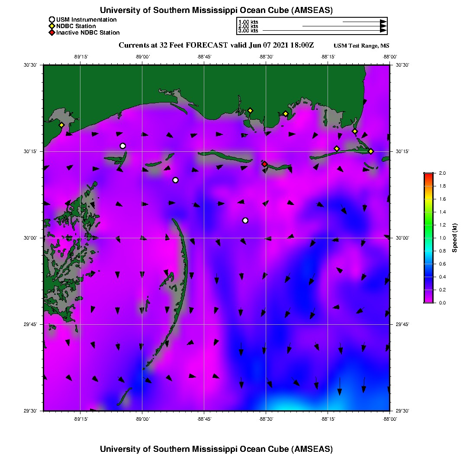Click the yellow diamond icon in the legend

(52, 26)
